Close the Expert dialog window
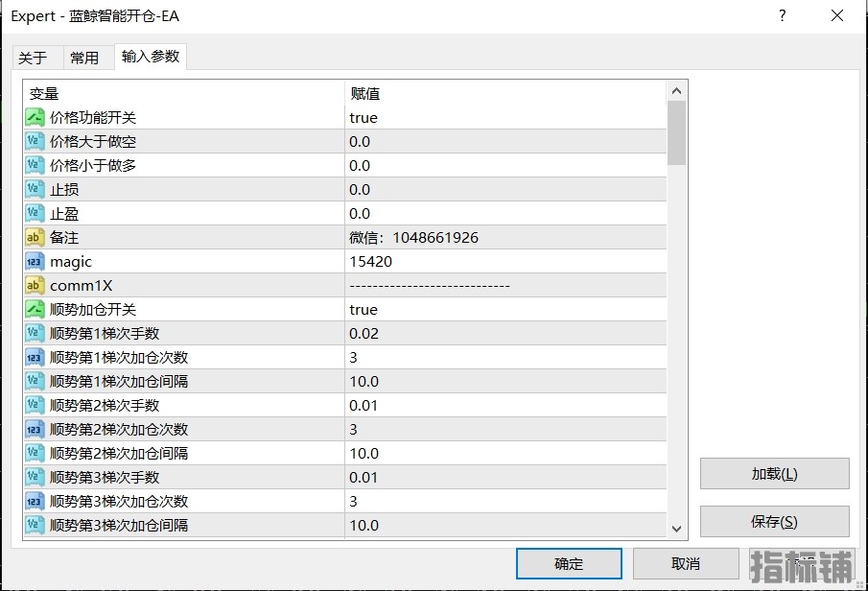 click(837, 15)
